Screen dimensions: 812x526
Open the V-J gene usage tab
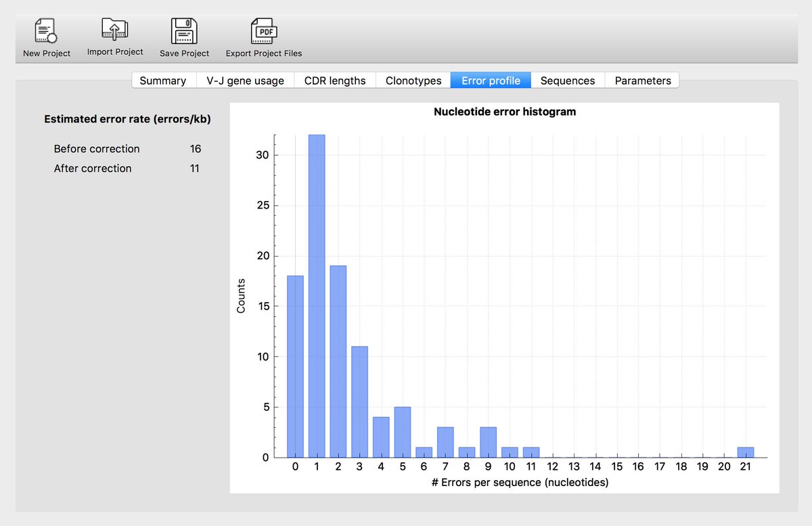click(x=245, y=81)
